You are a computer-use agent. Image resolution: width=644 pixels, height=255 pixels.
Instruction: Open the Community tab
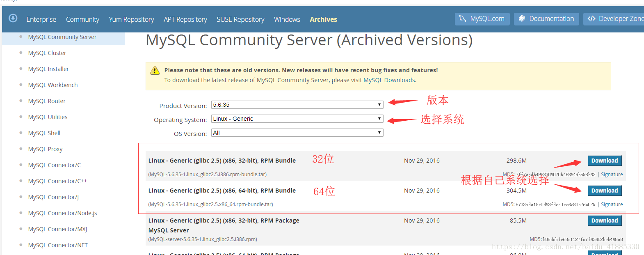point(82,19)
